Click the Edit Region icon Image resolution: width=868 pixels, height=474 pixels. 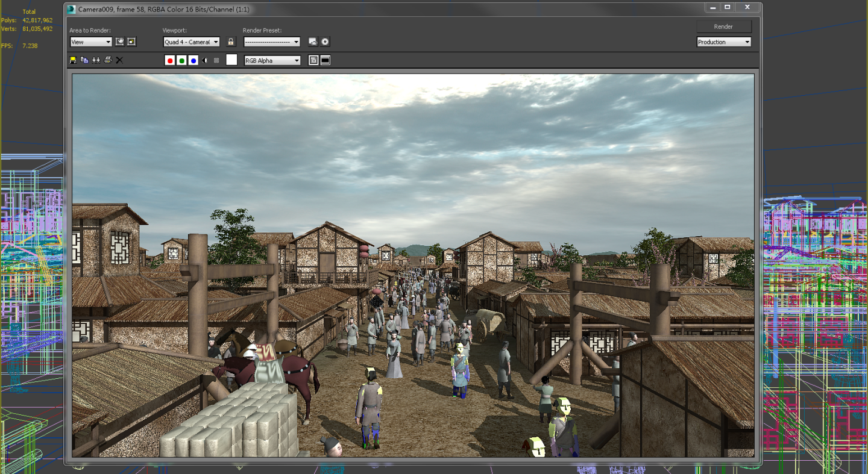120,42
